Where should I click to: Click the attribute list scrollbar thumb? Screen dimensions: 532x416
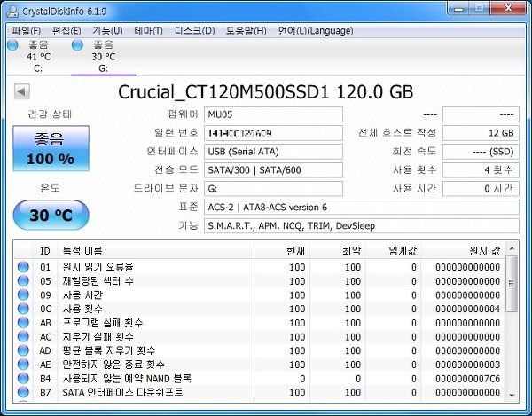(512, 284)
